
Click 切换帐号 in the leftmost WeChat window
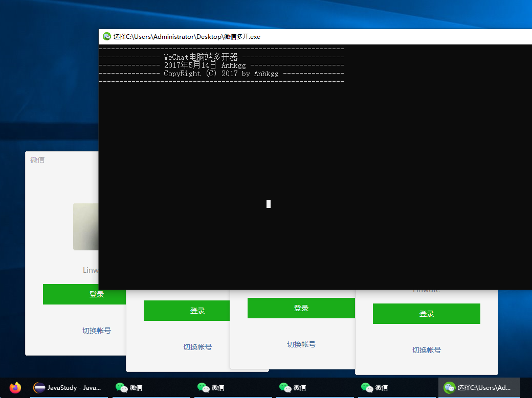(x=97, y=331)
